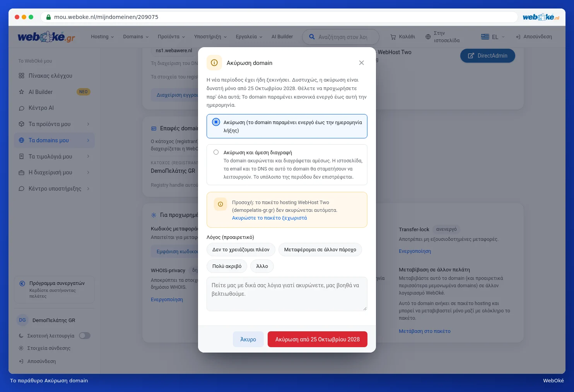This screenshot has width=574, height=392.
Task: Click the info icon beside the Ακύρωση domain title
Action: tap(214, 63)
